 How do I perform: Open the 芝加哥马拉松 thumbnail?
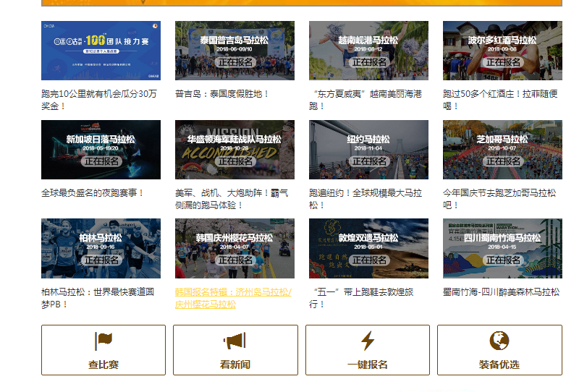pos(502,150)
